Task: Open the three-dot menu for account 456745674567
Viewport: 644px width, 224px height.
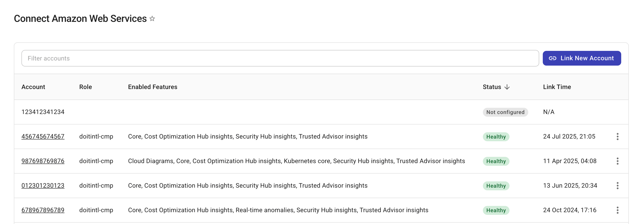Action: tap(617, 137)
